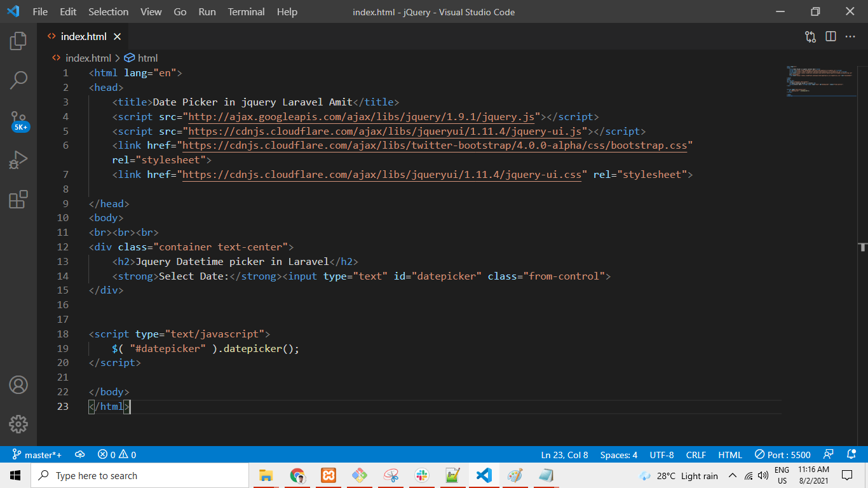Open the Manage gear icon
Viewport: 868px width, 488px height.
pos(18,424)
